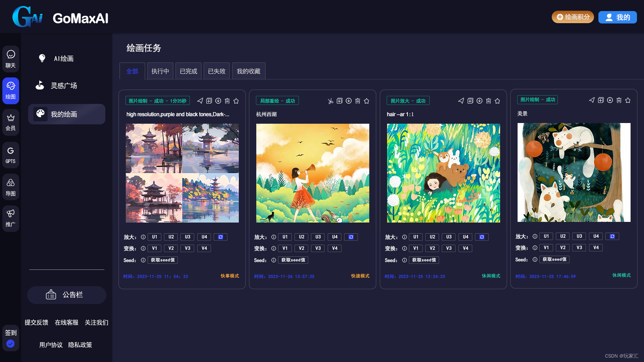
Task: Click the info icon beside Seed on first card
Action: 143,260
